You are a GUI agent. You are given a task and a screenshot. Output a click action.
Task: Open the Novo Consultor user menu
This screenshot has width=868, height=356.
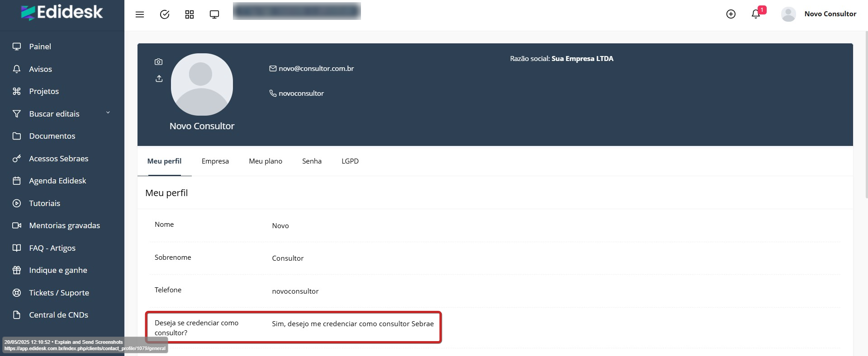(x=819, y=14)
